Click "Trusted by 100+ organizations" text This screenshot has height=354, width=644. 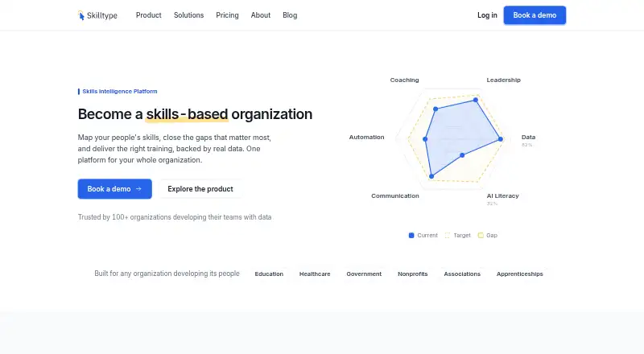click(x=175, y=217)
